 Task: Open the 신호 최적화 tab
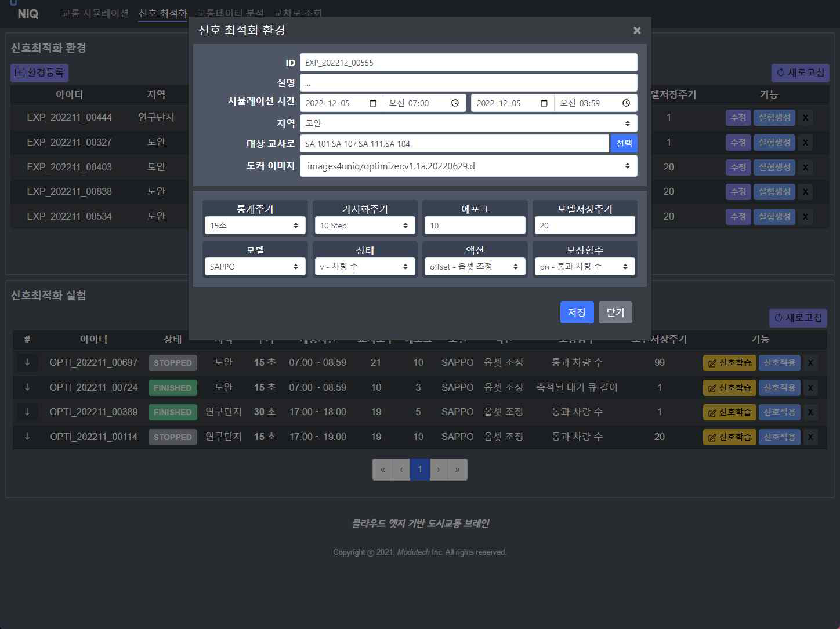163,13
